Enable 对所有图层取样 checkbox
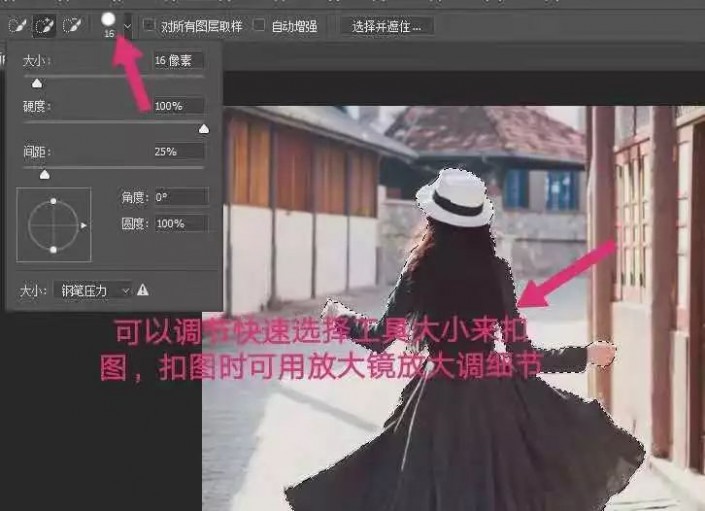 pyautogui.click(x=149, y=25)
